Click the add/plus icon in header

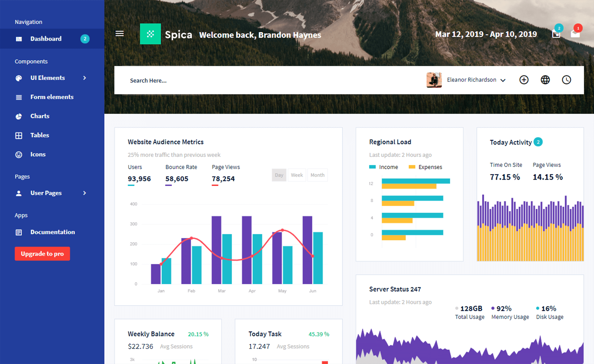pos(523,80)
